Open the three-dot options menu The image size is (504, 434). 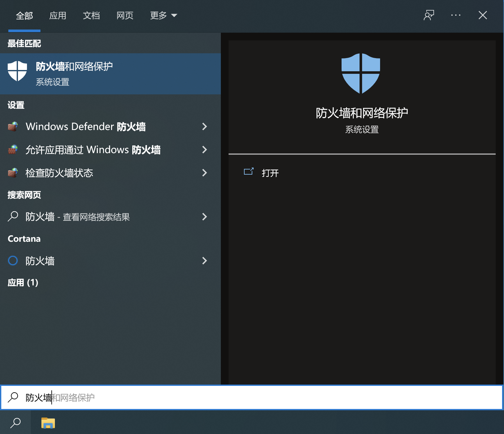point(456,15)
